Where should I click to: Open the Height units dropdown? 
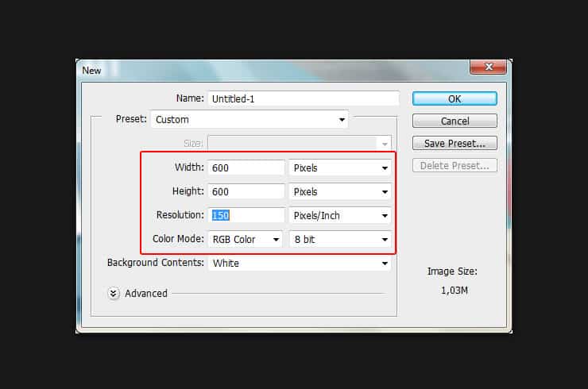pyautogui.click(x=340, y=191)
